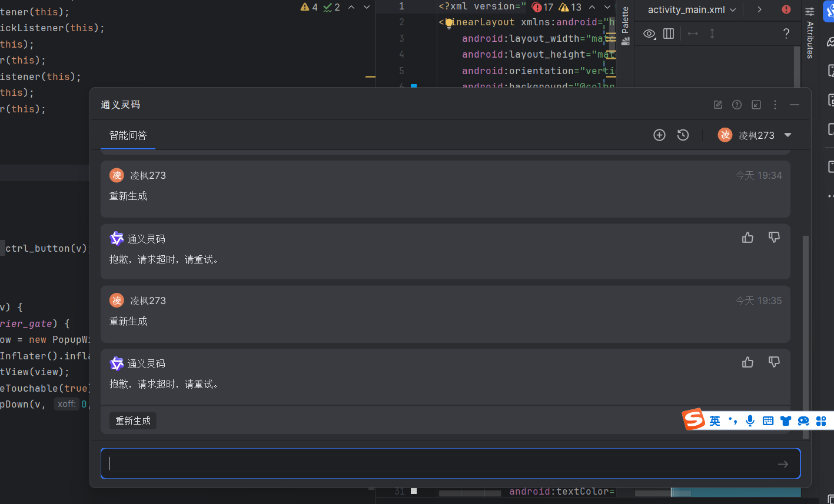Click the 今天 19:34 timestamp
Screen dimensions: 834x504
758,175
